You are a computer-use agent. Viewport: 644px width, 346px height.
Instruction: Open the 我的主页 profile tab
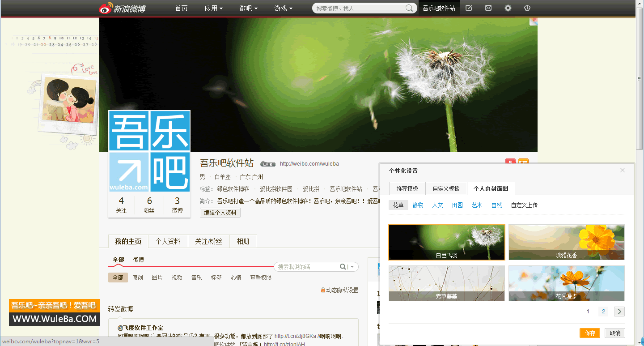pos(128,241)
